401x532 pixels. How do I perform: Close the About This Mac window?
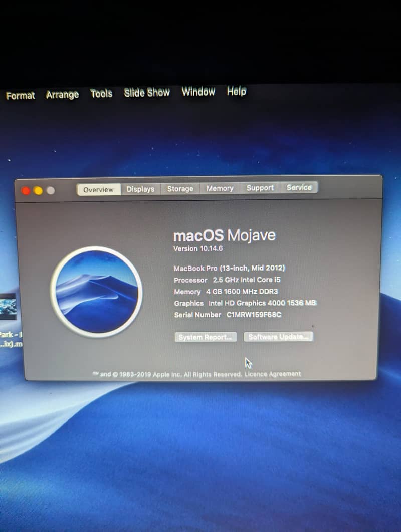pos(26,191)
